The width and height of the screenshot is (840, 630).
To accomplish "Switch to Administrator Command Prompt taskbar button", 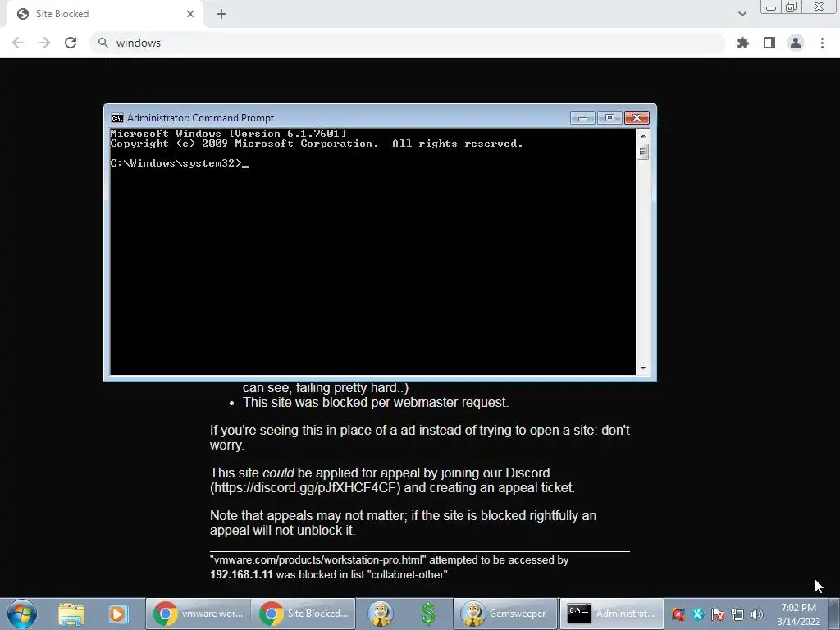I will (611, 614).
